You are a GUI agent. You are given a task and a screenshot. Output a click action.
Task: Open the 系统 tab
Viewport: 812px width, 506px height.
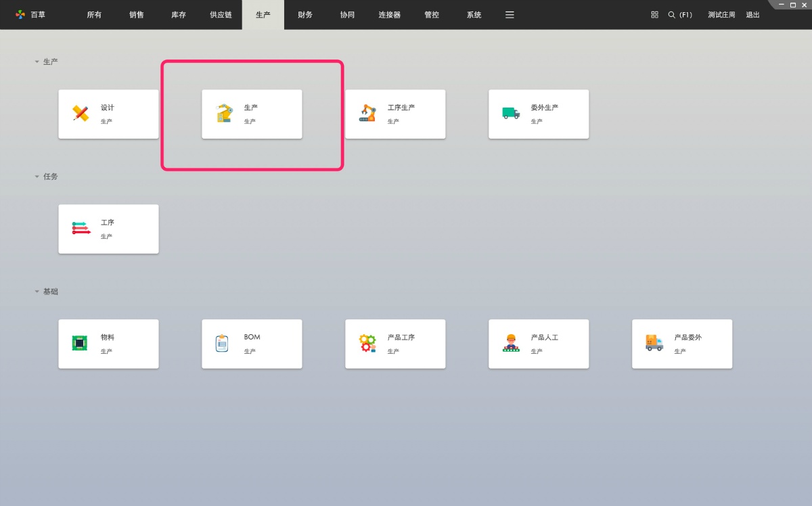pyautogui.click(x=474, y=15)
